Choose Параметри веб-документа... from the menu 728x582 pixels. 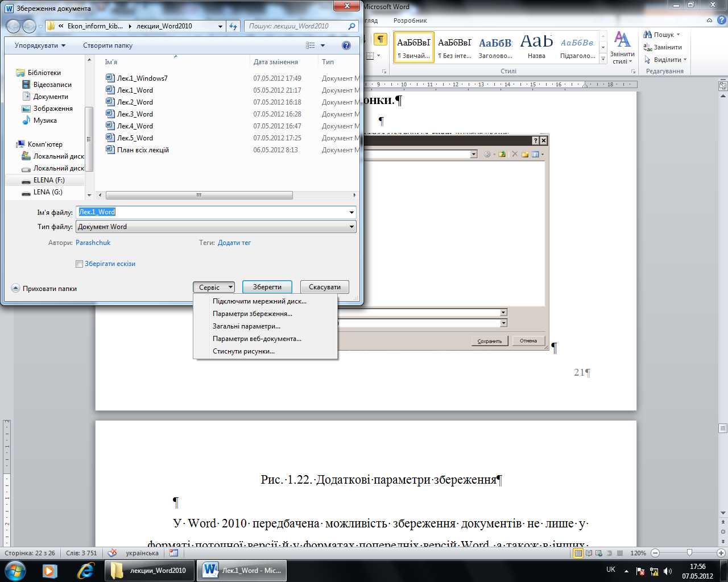257,339
